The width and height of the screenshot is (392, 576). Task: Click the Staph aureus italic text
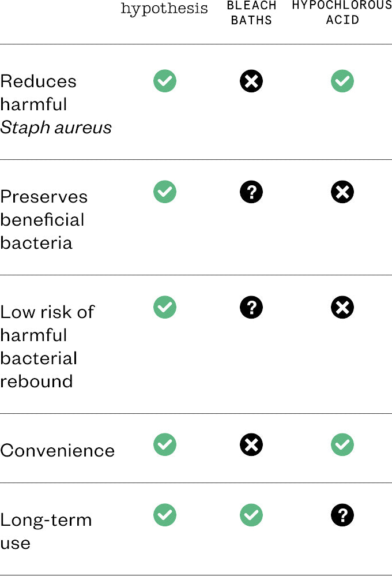click(x=56, y=128)
